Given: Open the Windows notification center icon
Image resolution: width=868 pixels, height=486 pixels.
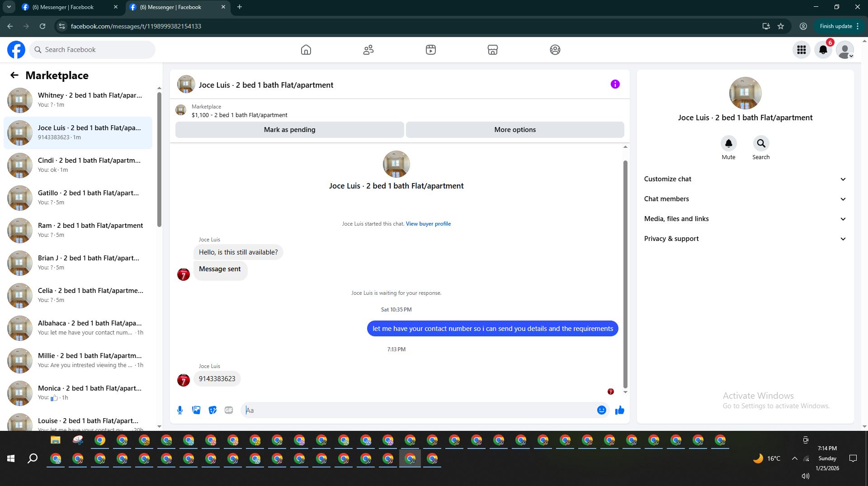Looking at the screenshot, I should pyautogui.click(x=853, y=458).
